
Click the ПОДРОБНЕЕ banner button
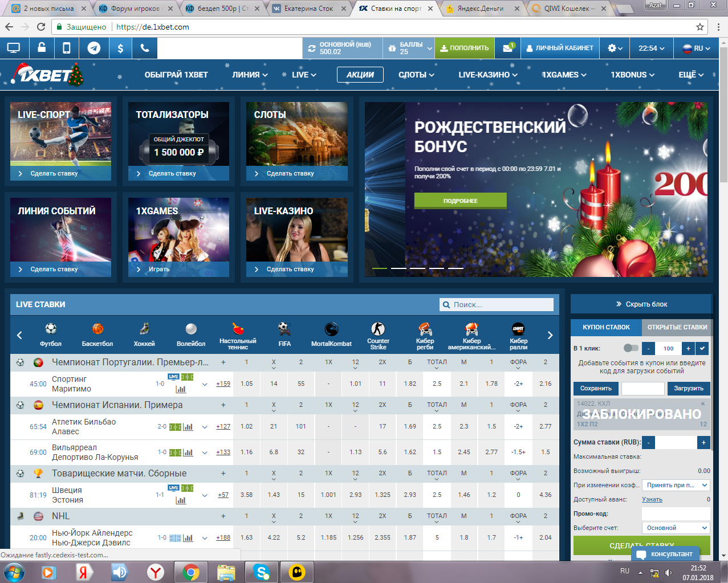tap(461, 201)
